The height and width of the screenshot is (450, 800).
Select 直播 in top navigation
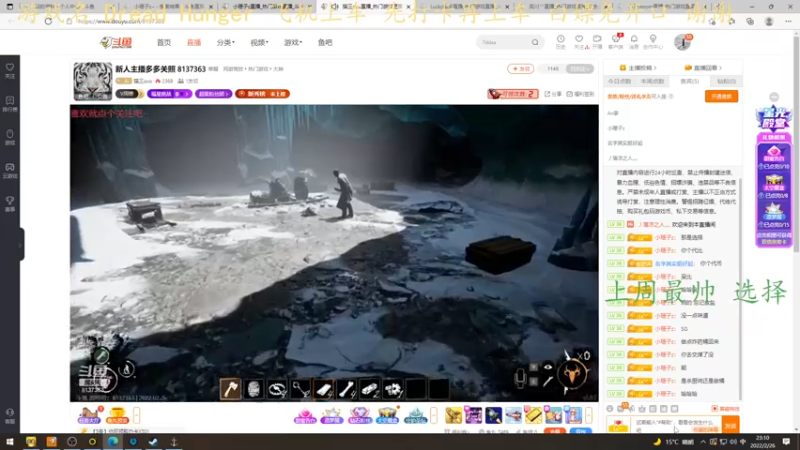tap(194, 42)
